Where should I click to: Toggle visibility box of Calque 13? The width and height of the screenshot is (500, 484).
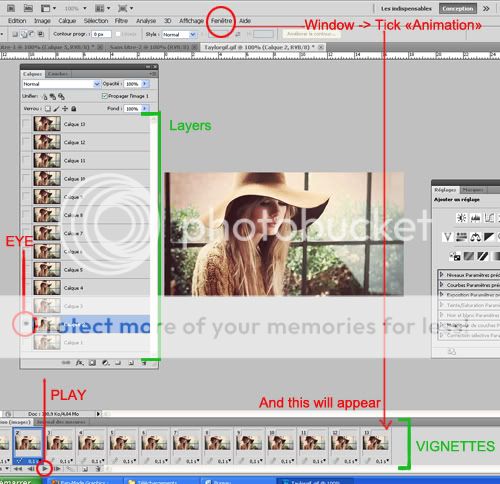pyautogui.click(x=26, y=124)
